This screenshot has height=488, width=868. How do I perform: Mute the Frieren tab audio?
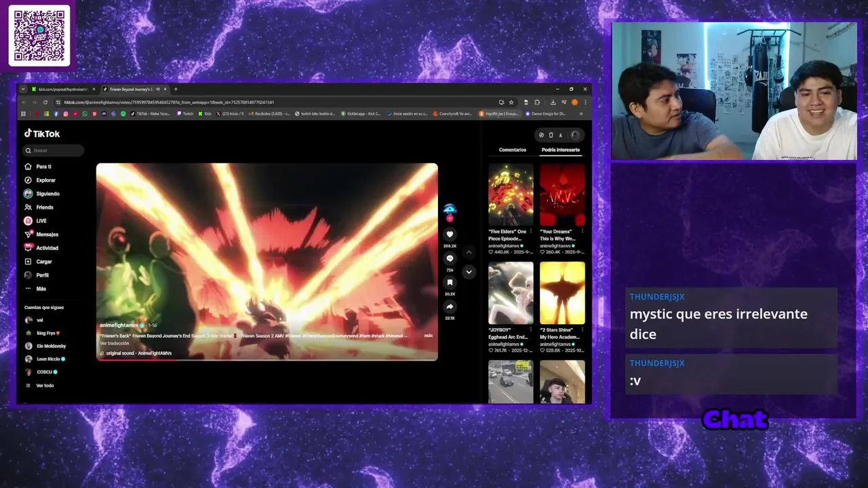pos(158,89)
